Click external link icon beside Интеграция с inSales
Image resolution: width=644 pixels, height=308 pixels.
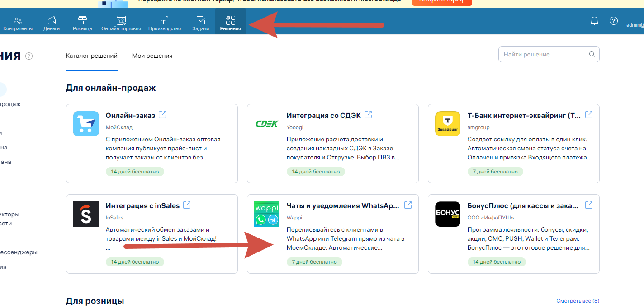point(187,205)
